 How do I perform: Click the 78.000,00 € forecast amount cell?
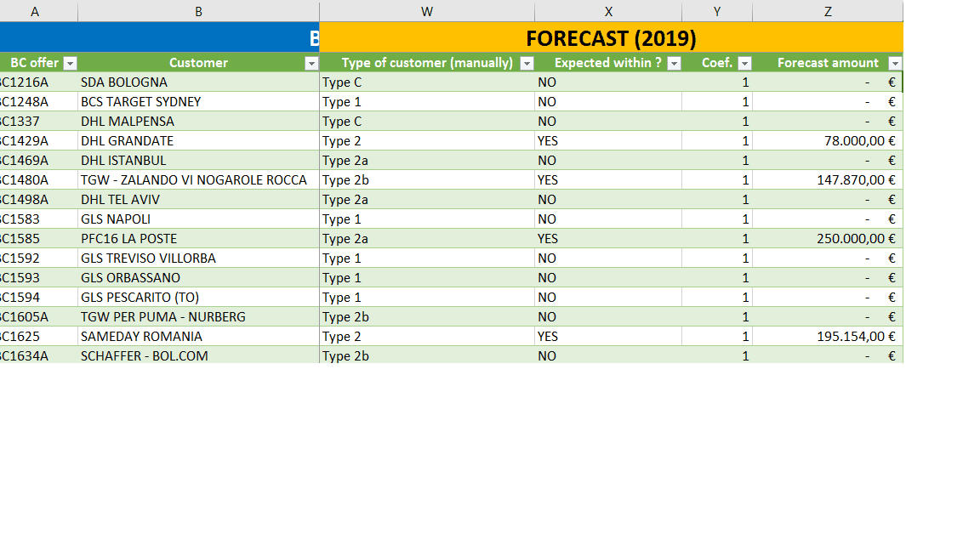(827, 141)
